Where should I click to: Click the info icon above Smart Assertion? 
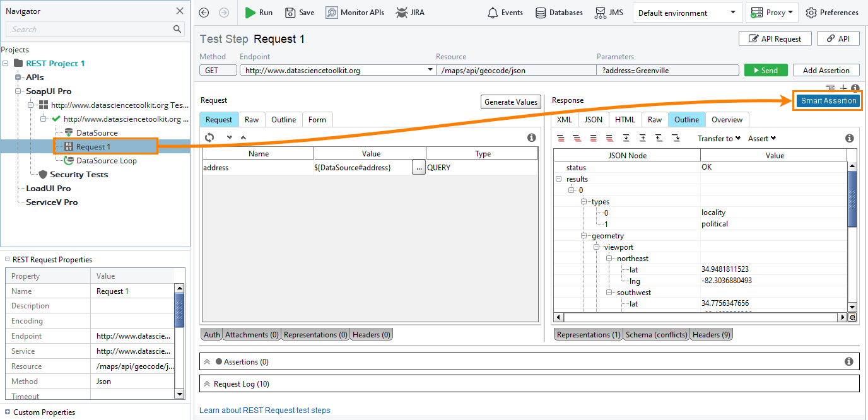click(855, 88)
